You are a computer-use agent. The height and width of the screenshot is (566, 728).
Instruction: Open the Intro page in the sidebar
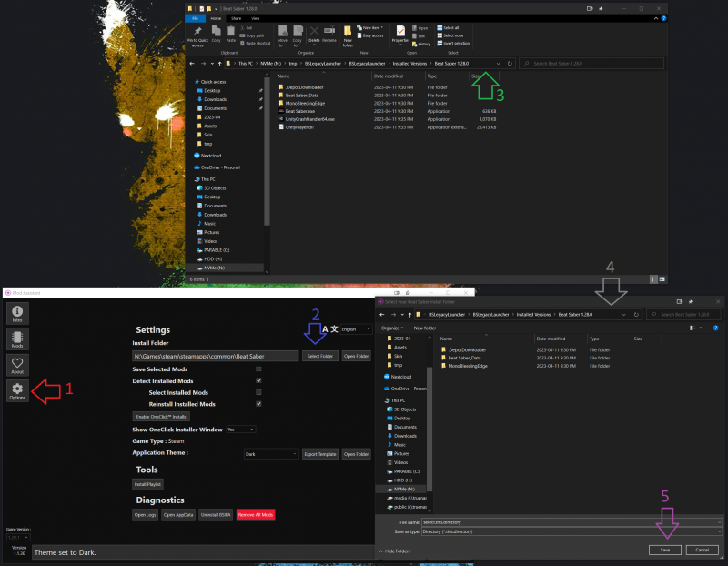[x=18, y=314]
